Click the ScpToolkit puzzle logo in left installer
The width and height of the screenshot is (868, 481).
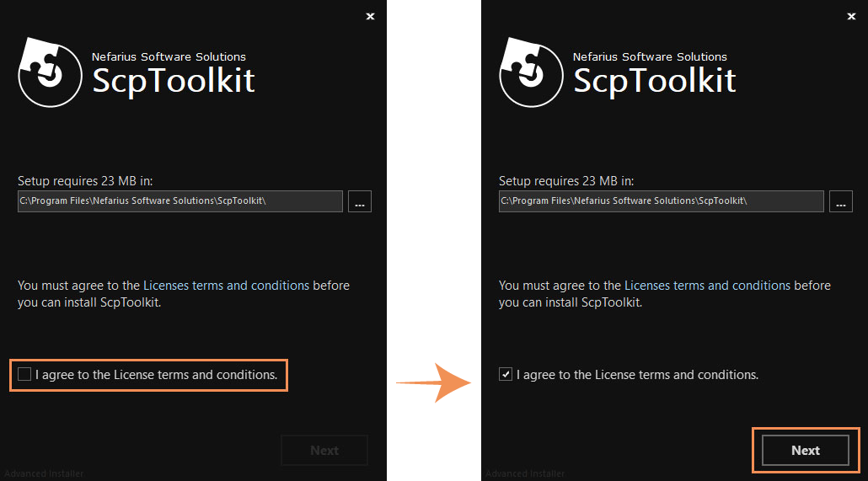(x=50, y=72)
